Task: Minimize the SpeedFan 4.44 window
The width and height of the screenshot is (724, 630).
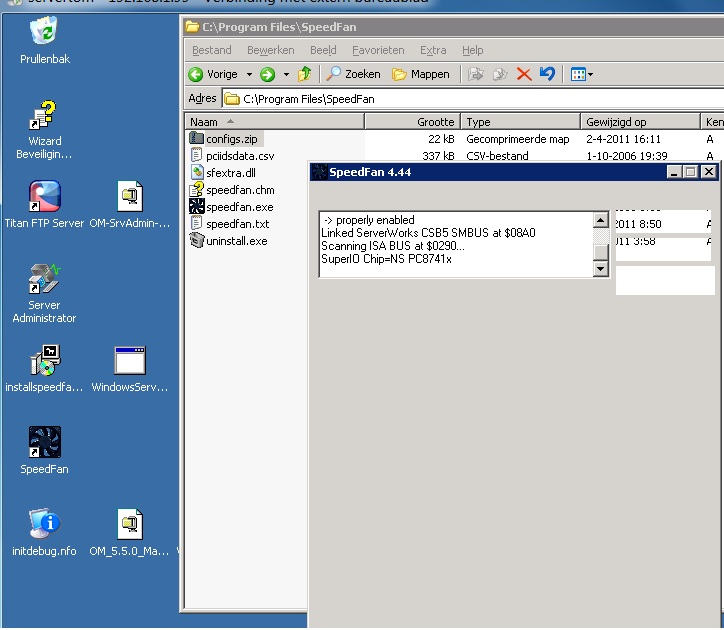Action: click(674, 172)
